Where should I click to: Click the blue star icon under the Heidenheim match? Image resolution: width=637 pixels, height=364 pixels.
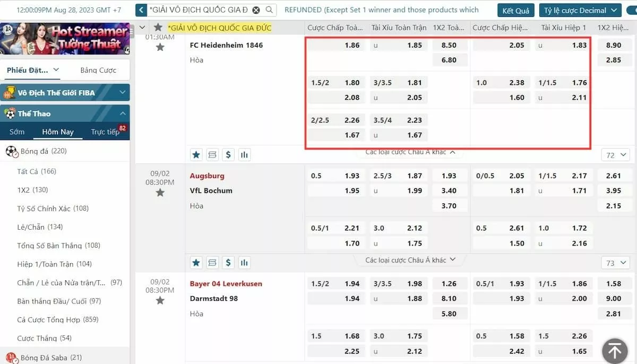(196, 155)
